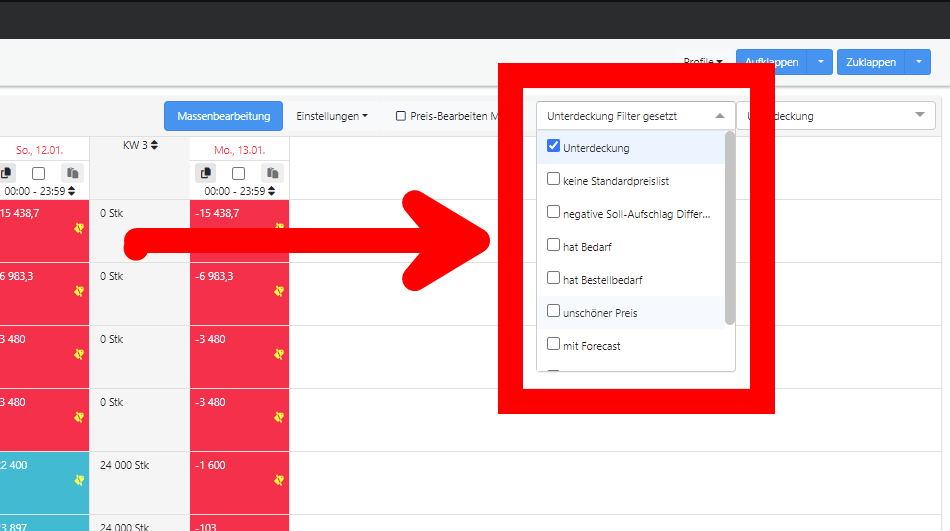
Task: Click the yellow bell icon in the -1 600 cell
Action: [279, 480]
